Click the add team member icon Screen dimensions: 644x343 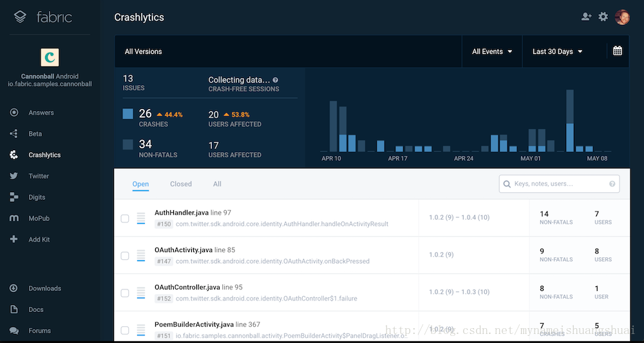point(586,17)
